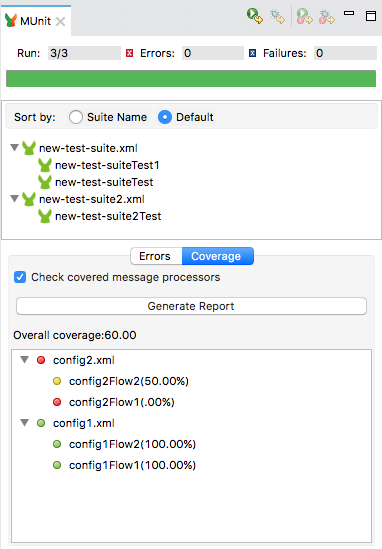The width and height of the screenshot is (382, 549).
Task: Select config2.xml in coverage list
Action: pyautogui.click(x=84, y=360)
